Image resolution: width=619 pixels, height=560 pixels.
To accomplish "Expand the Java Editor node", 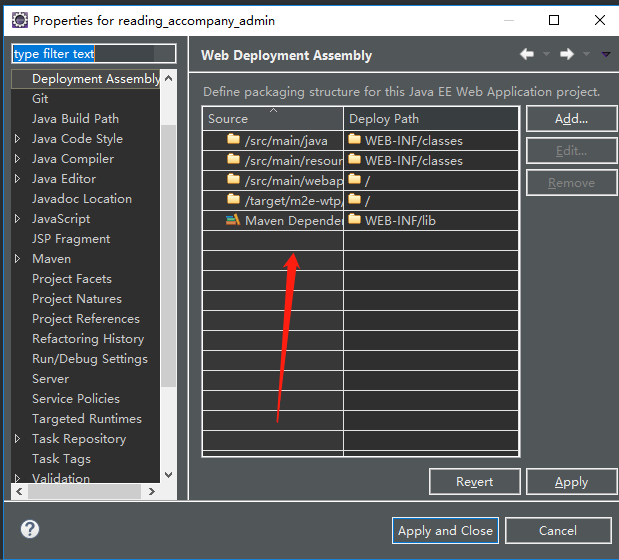I will [x=17, y=179].
